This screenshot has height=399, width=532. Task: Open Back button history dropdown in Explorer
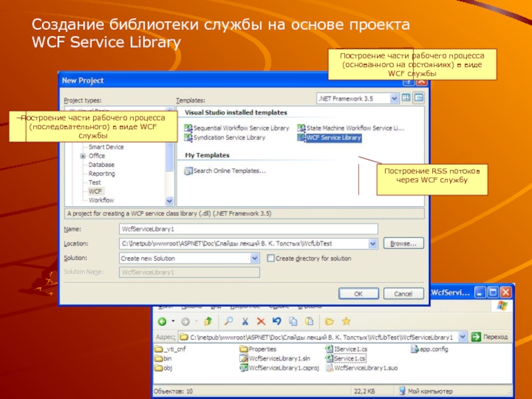point(173,321)
